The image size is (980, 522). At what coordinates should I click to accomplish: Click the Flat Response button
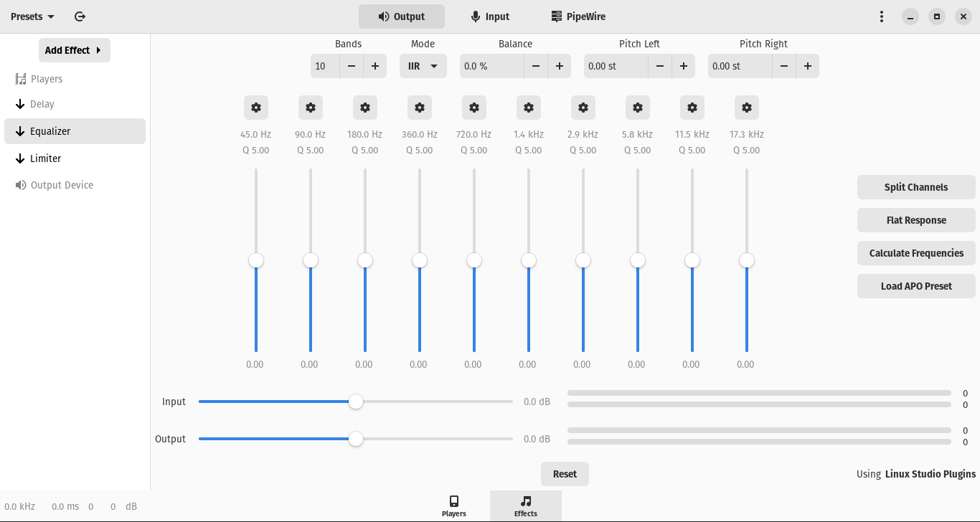click(x=916, y=220)
